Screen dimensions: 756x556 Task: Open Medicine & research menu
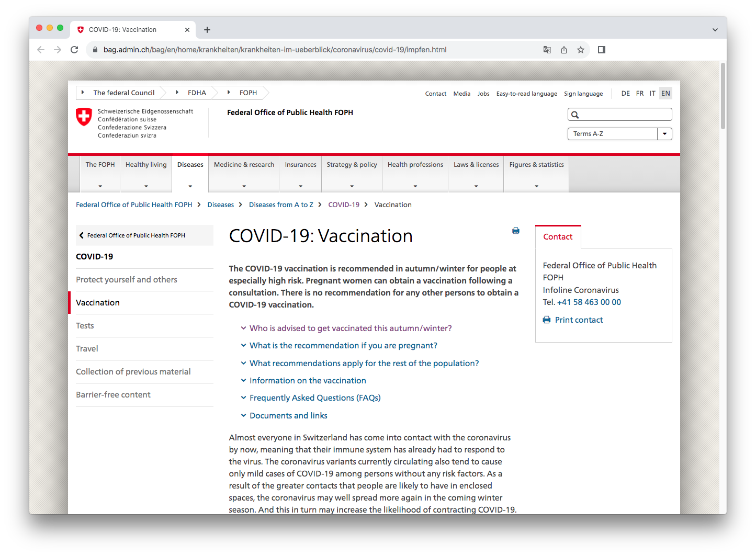click(x=244, y=174)
